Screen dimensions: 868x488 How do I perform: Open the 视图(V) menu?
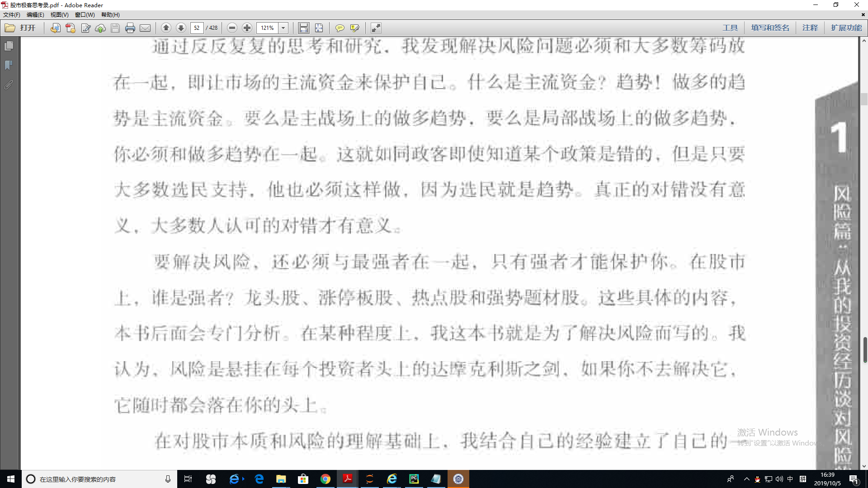pos(59,15)
